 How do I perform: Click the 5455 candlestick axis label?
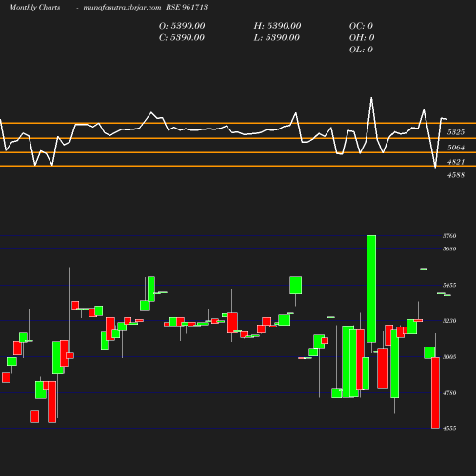[x=449, y=285]
